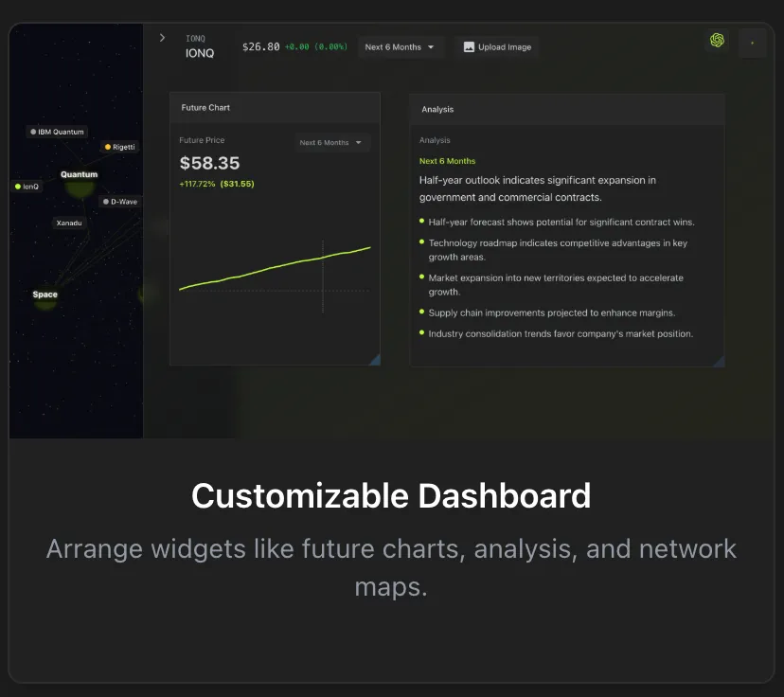Viewport: 784px width, 697px height.
Task: Select the IBM Quantum node in network map
Action: (x=57, y=132)
